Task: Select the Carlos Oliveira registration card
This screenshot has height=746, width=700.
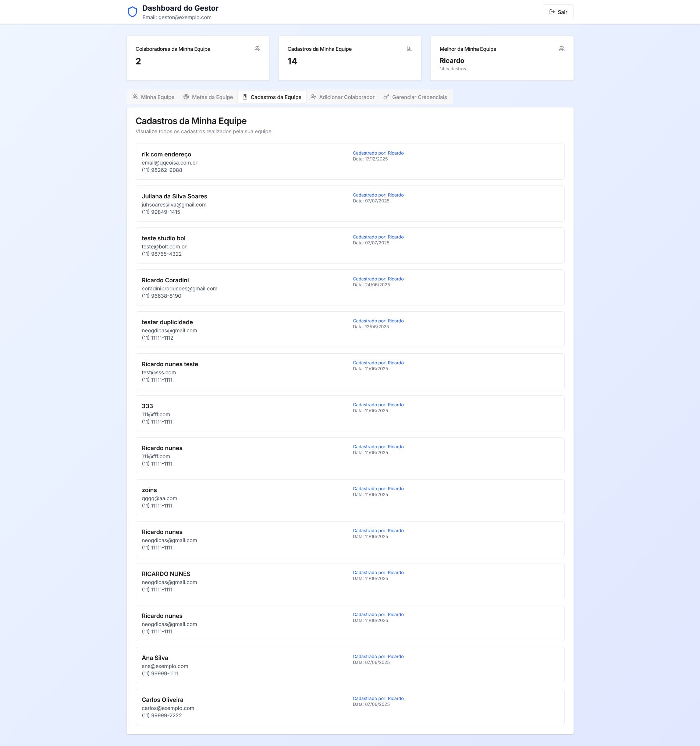Action: tap(349, 707)
